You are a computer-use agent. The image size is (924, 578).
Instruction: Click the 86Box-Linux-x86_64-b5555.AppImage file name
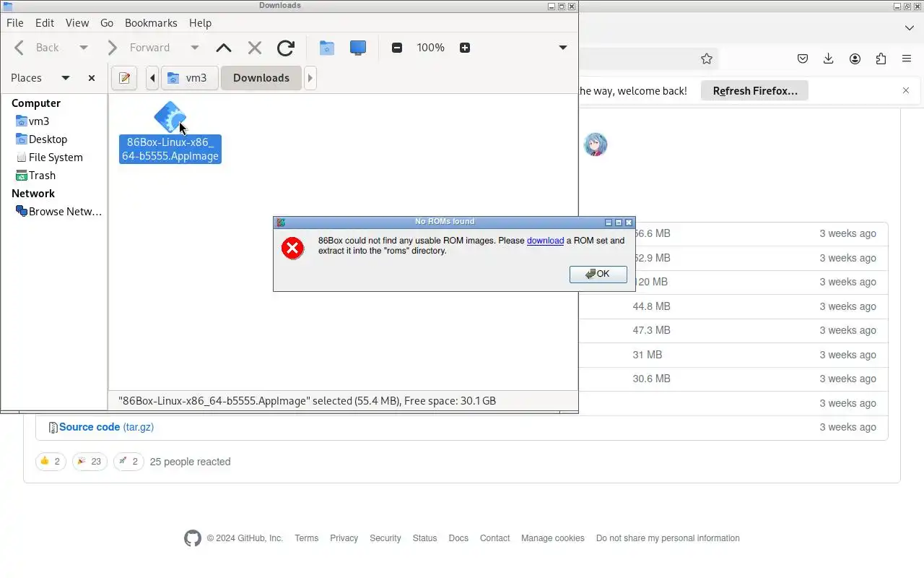coord(170,149)
